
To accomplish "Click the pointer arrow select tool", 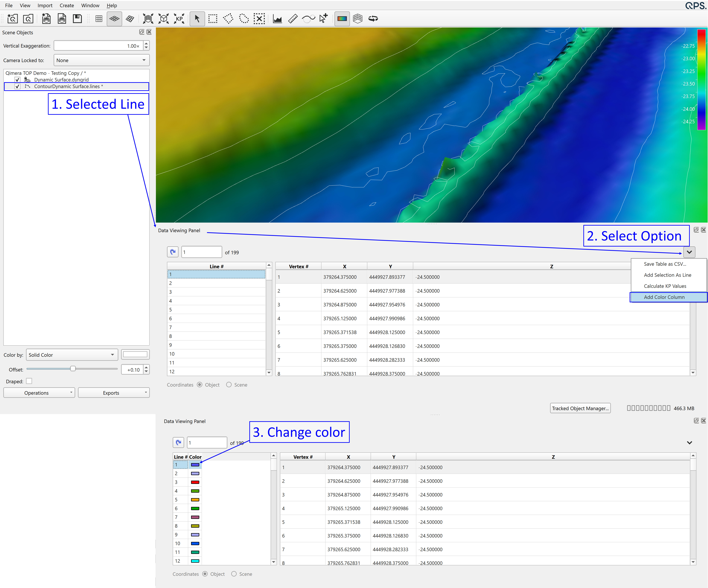I will point(197,19).
